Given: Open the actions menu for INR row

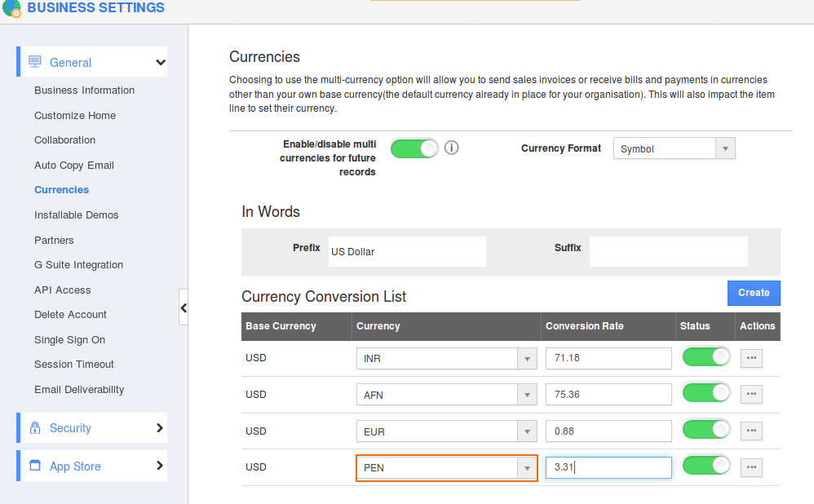Looking at the screenshot, I should click(x=751, y=358).
